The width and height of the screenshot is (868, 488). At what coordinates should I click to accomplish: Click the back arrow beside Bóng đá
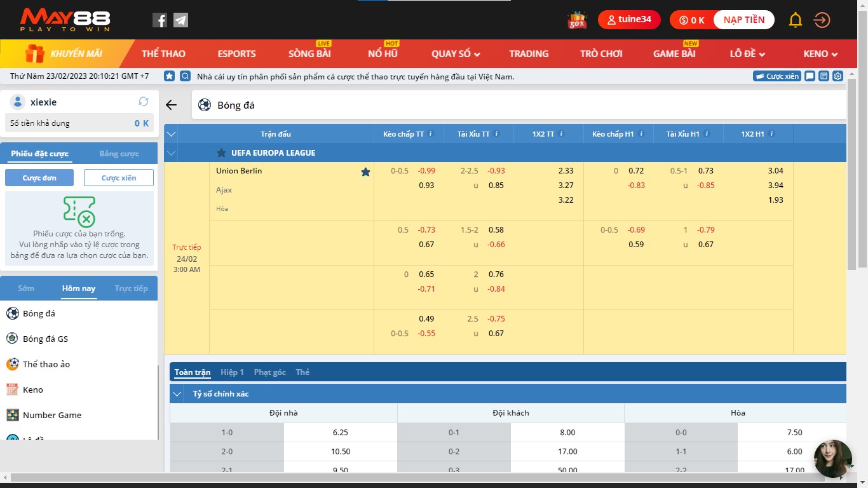[x=170, y=105]
